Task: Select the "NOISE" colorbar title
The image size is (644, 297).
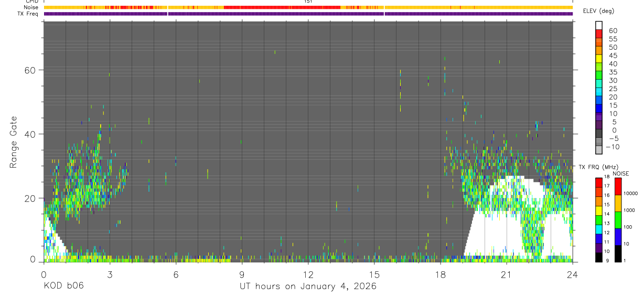Action: (x=621, y=173)
